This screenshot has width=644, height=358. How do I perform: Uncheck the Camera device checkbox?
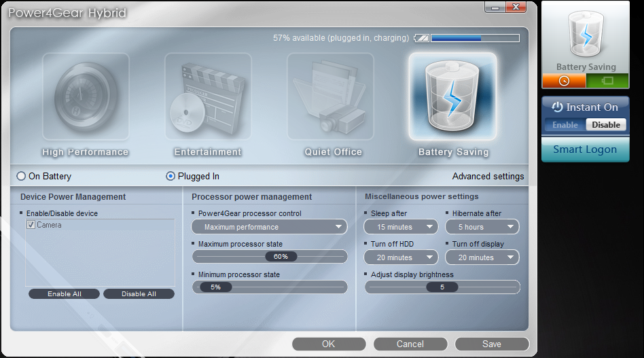(x=31, y=225)
